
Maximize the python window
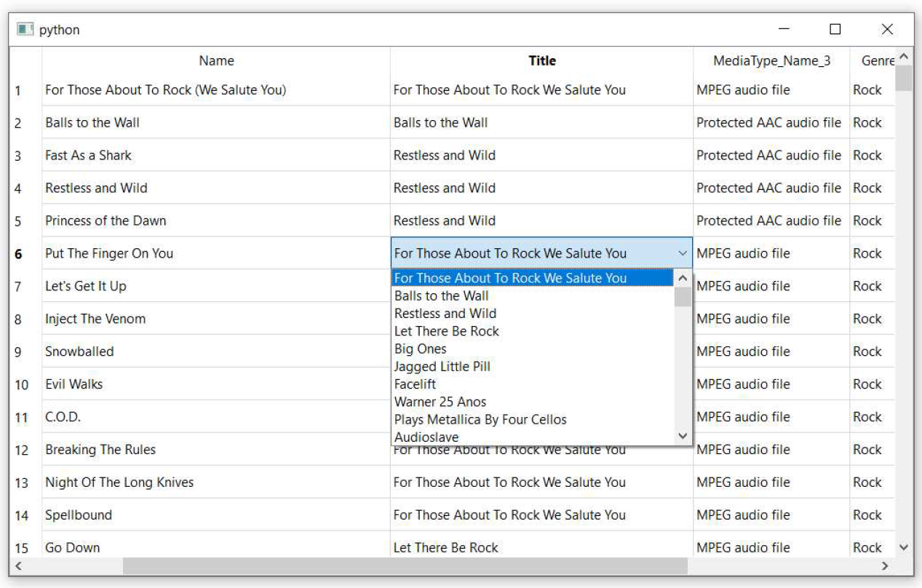point(835,29)
